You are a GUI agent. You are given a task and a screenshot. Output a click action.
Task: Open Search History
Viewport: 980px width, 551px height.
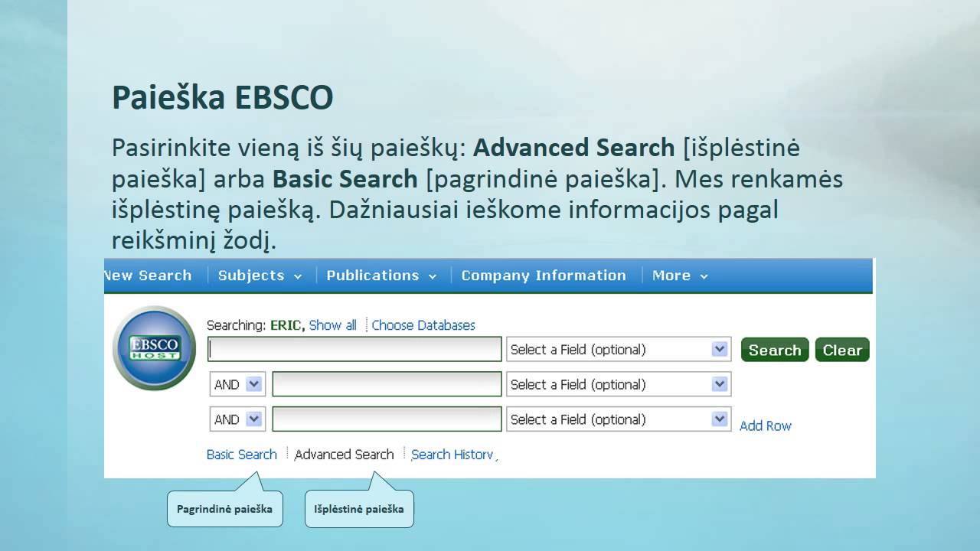(453, 454)
